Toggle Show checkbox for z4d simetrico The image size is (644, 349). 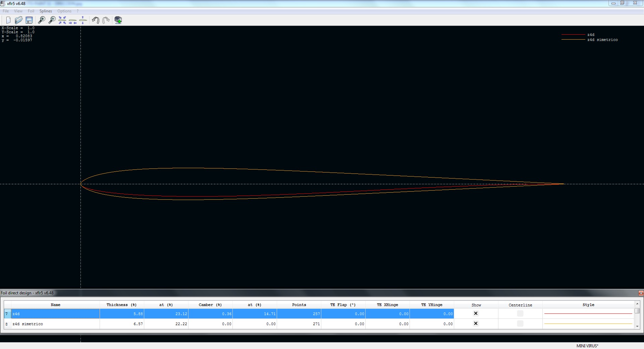476,323
